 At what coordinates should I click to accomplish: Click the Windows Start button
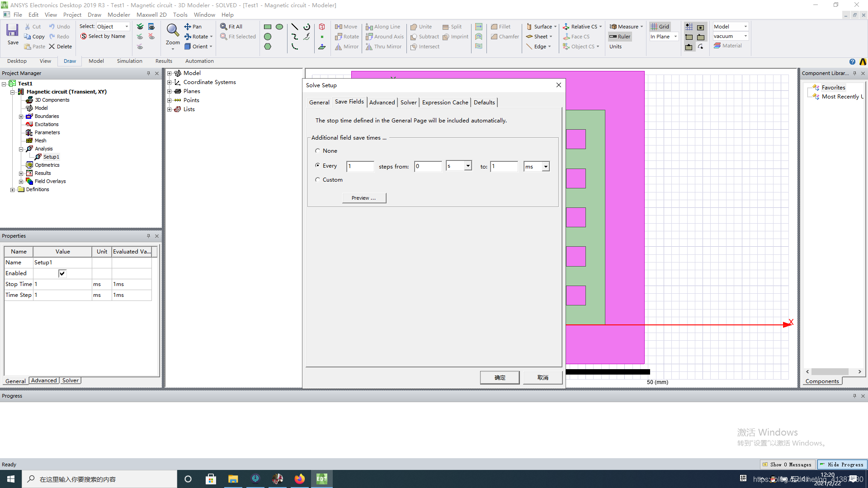pyautogui.click(x=11, y=479)
